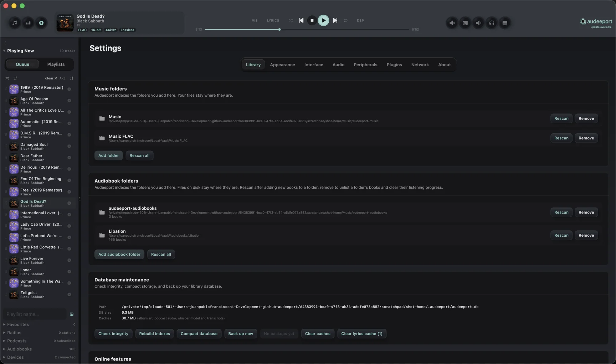The width and height of the screenshot is (616, 364).
Task: Click the save playlist icon
Action: coord(72,314)
